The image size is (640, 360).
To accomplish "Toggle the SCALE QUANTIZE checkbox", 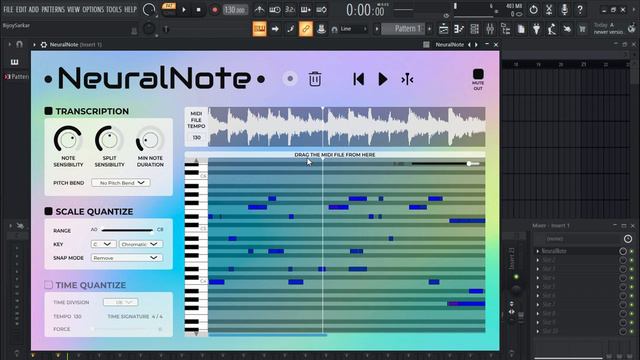I will pyautogui.click(x=49, y=211).
